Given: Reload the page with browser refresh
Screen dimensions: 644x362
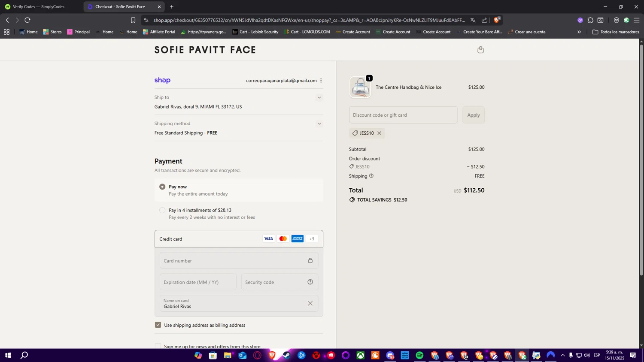Looking at the screenshot, I should [x=27, y=20].
